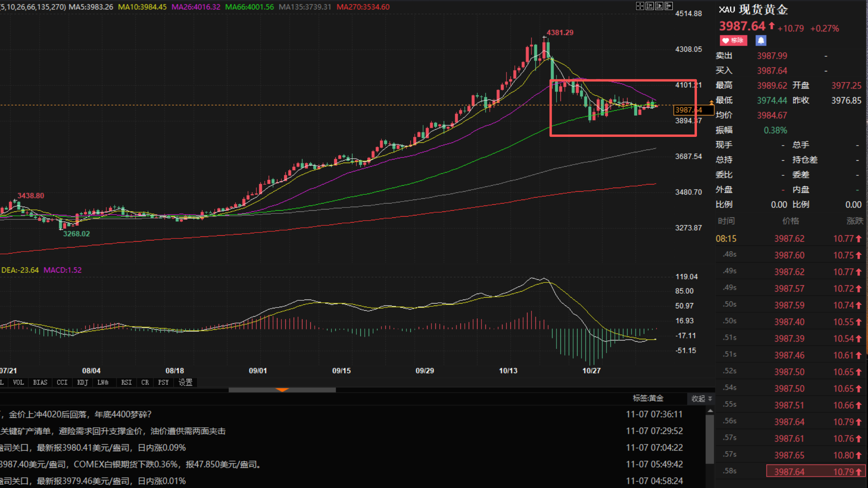This screenshot has width=868, height=488.
Task: Click the heart 移除 favorite button
Action: (733, 40)
